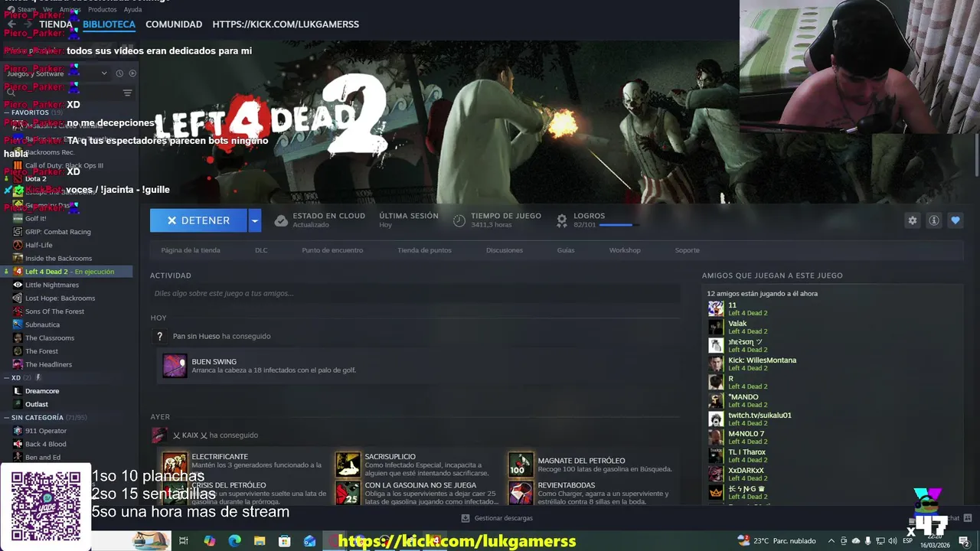Viewport: 980px width, 551px height.
Task: Open Página de la tienda link
Action: click(x=191, y=250)
